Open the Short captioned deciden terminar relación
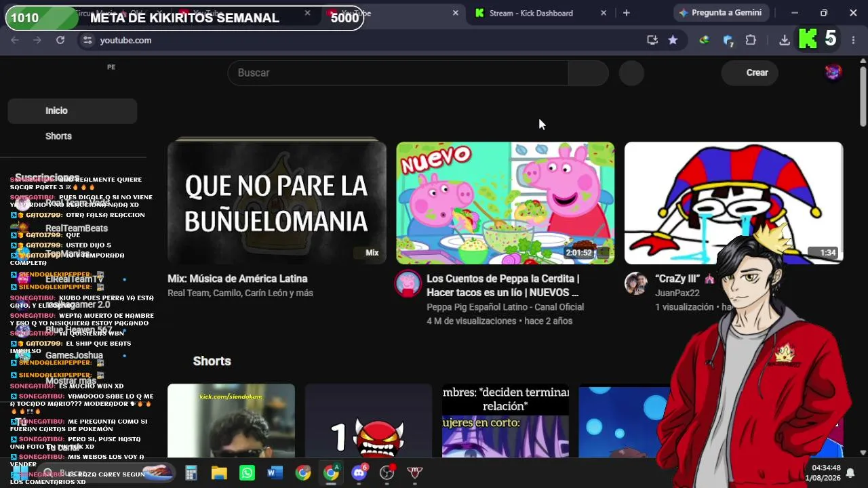Screen dimensions: 868x488 [505, 421]
